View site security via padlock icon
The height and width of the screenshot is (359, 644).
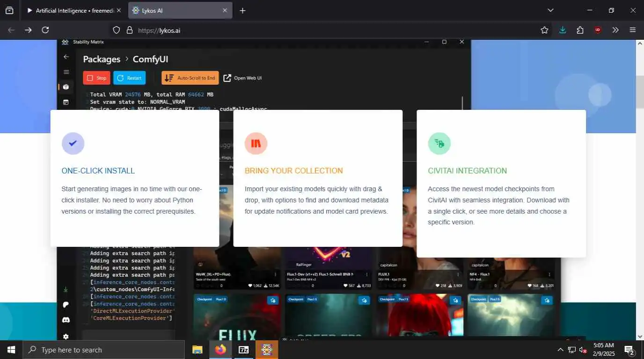(130, 30)
